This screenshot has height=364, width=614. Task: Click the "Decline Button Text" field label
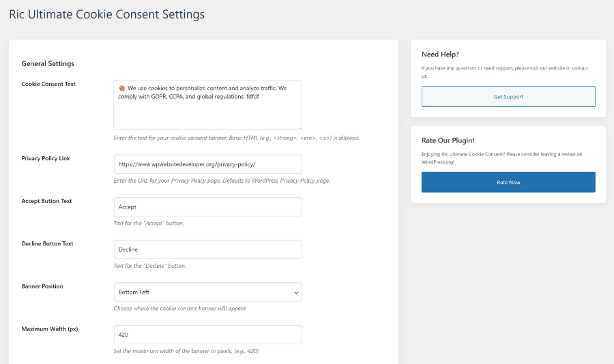pyautogui.click(x=47, y=244)
